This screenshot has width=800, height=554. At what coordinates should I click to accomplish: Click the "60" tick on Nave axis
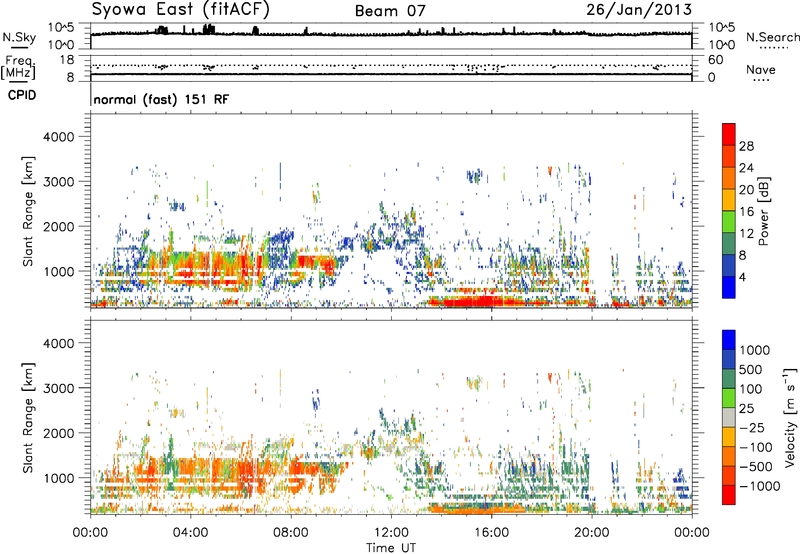tap(715, 60)
